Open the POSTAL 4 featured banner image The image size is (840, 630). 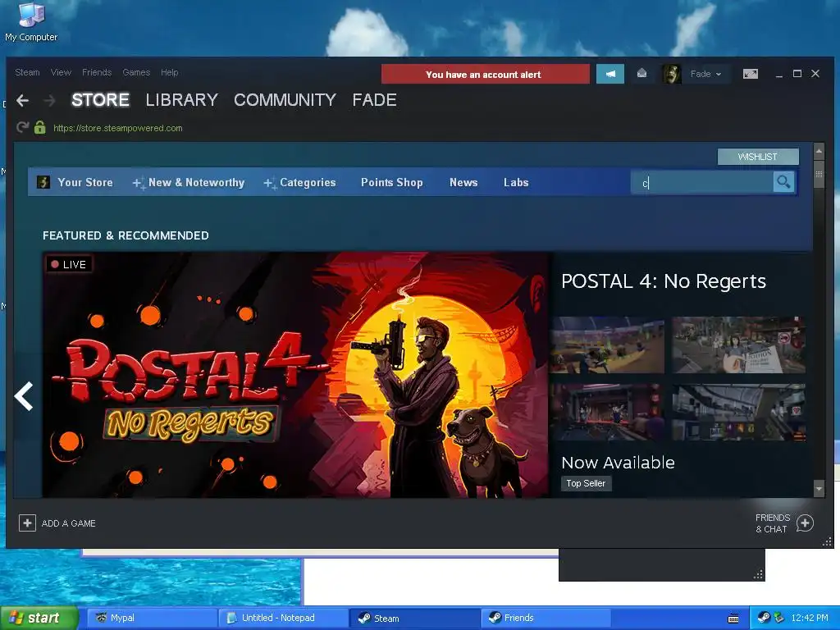coord(295,375)
